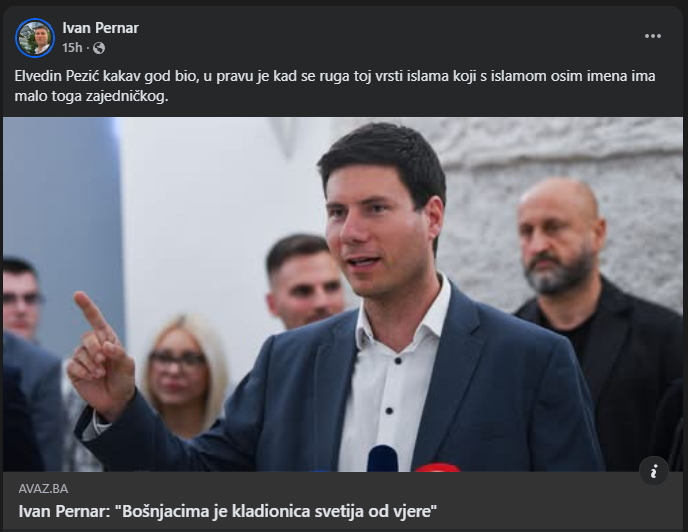Image resolution: width=688 pixels, height=532 pixels.
Task: Click the post text mentioning Elvedin Pezić
Action: [x=335, y=86]
